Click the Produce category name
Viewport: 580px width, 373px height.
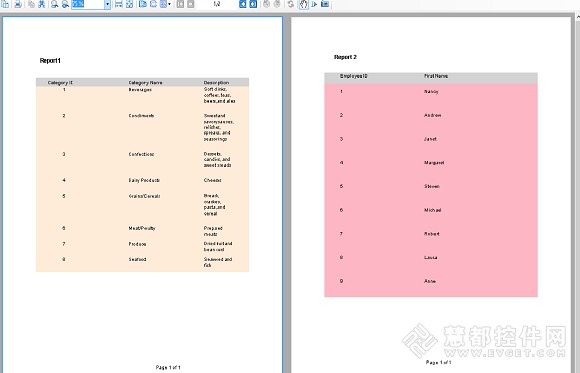click(x=138, y=244)
